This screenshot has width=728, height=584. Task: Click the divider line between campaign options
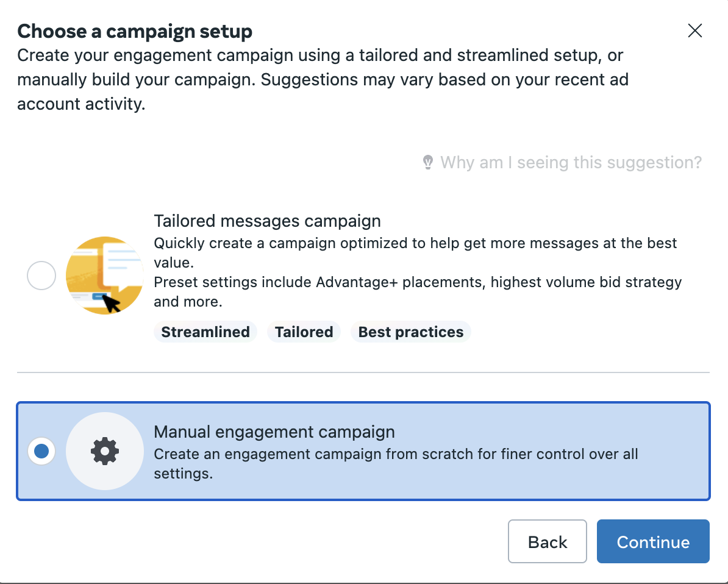pyautogui.click(x=363, y=372)
